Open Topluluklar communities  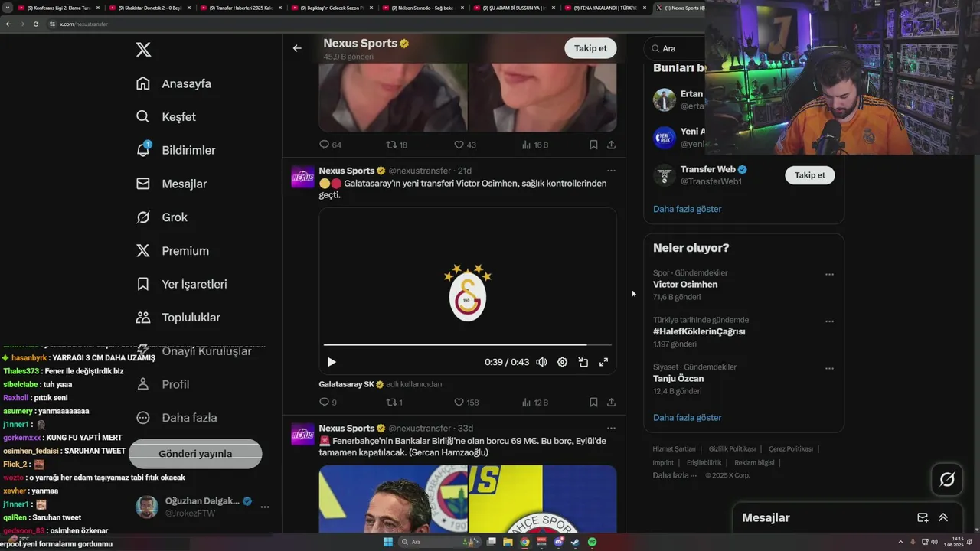tap(178, 318)
